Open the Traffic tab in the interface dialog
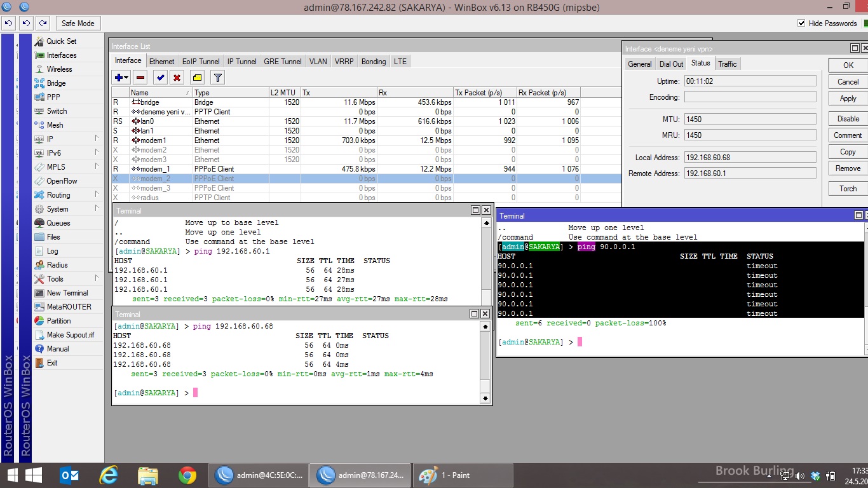 click(x=728, y=64)
